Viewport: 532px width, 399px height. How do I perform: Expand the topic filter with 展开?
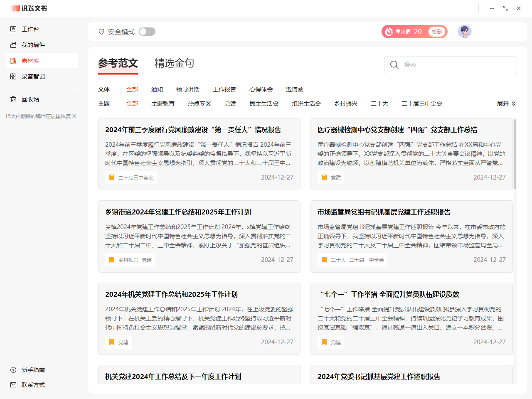point(506,103)
